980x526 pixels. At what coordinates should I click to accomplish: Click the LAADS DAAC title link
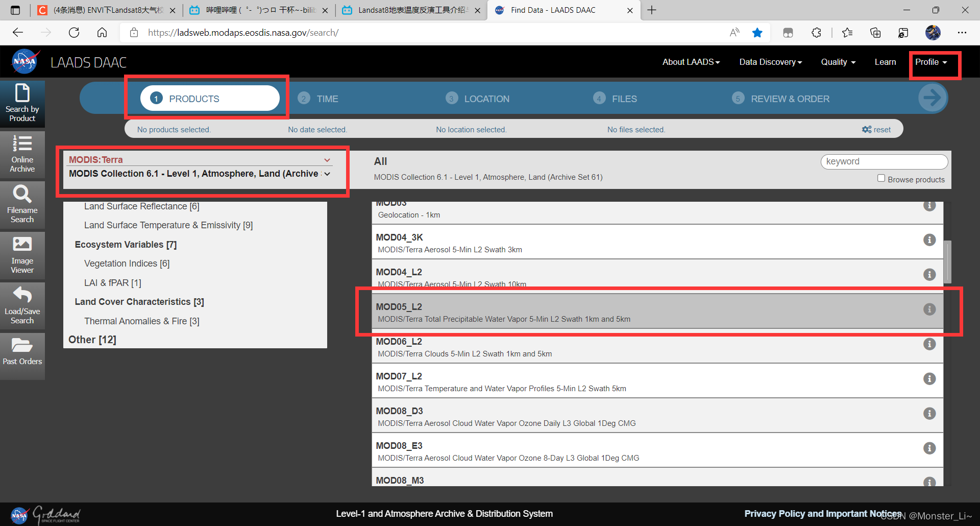pos(88,62)
